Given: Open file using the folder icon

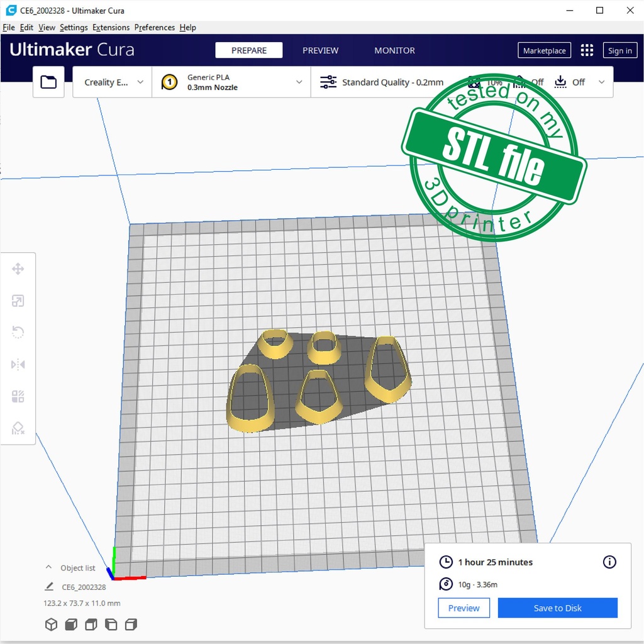Looking at the screenshot, I should click(x=48, y=82).
